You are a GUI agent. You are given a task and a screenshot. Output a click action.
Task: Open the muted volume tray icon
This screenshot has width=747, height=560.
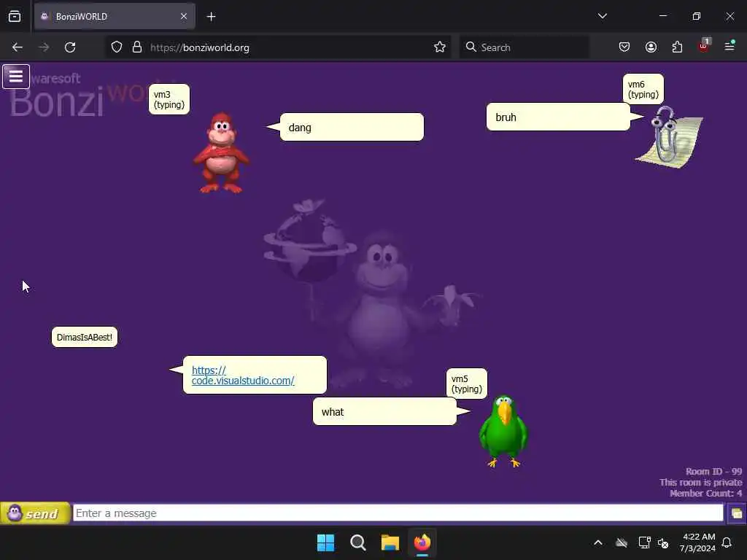coord(663,542)
